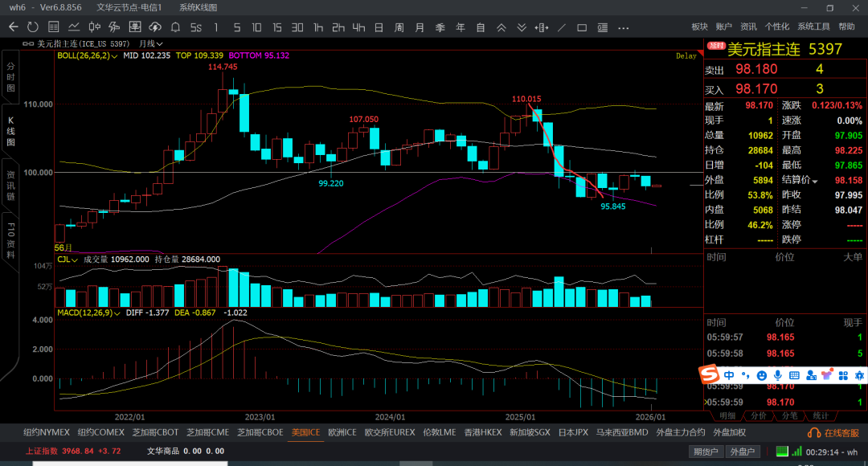
Task: Open the 明细 tab
Action: coord(727,415)
